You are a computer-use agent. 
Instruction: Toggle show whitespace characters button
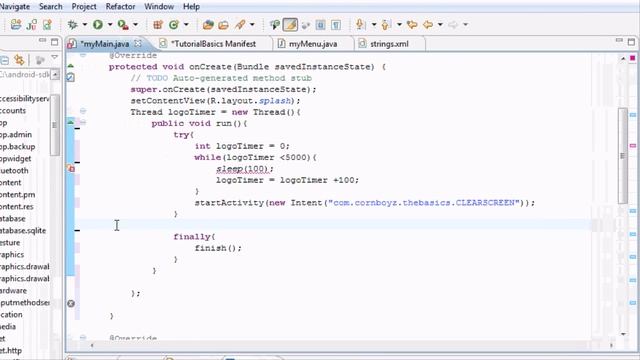[x=336, y=25]
